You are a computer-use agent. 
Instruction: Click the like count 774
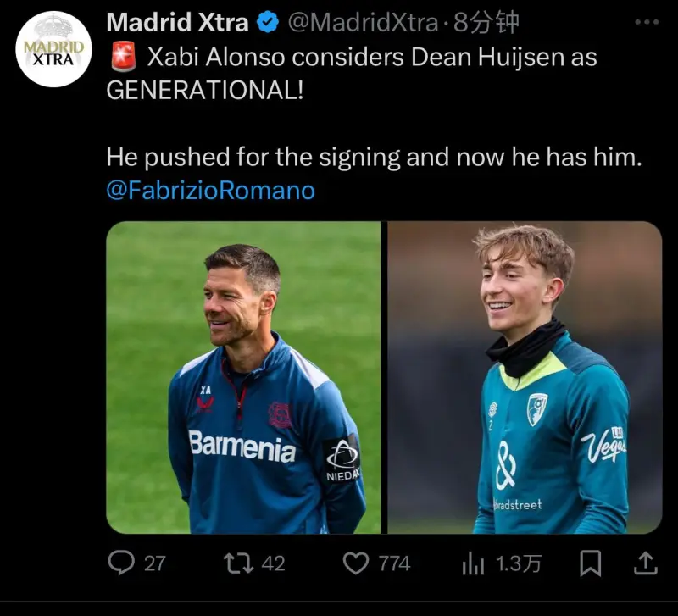click(x=394, y=563)
